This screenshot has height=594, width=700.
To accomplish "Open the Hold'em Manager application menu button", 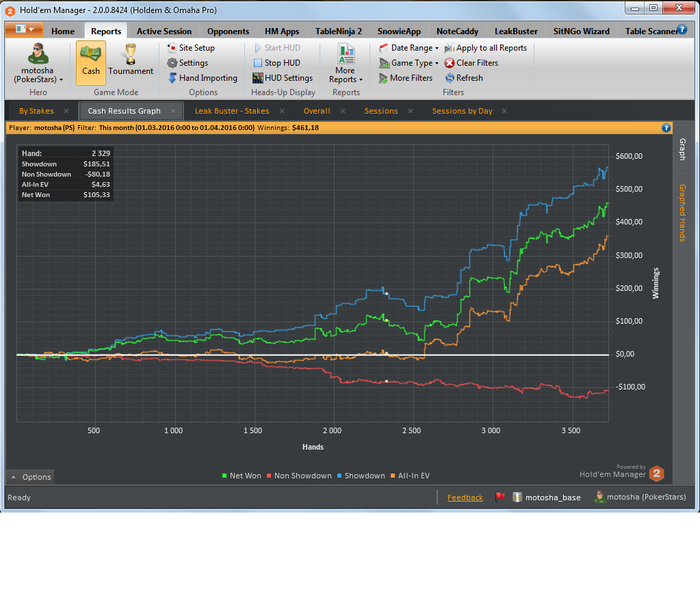I will coord(24,29).
